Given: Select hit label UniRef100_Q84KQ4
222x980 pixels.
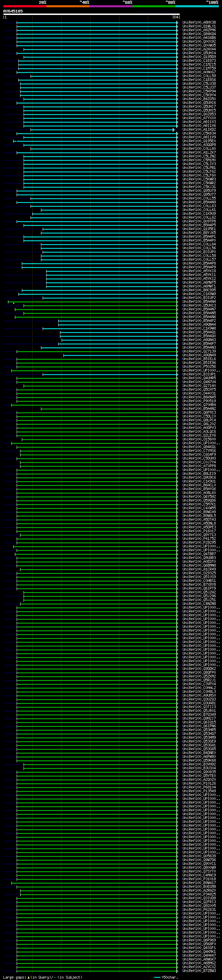Looking at the screenshot, I should point(199,34).
